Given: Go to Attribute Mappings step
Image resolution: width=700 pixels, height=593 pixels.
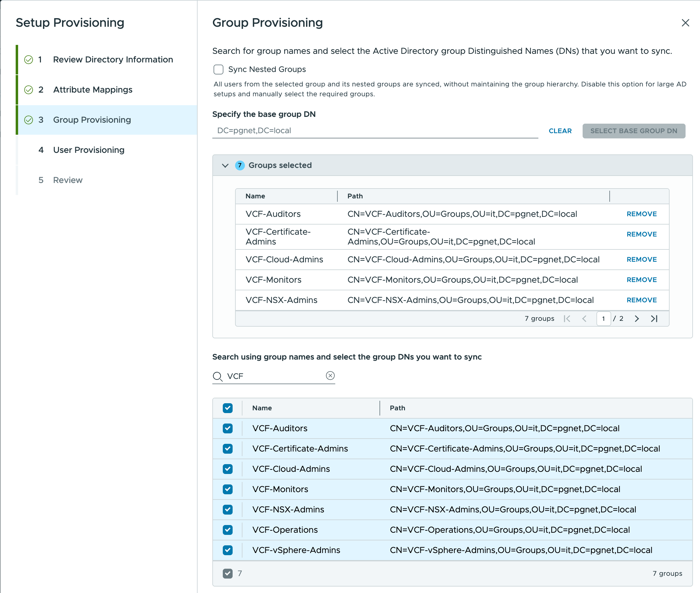Looking at the screenshot, I should 93,90.
